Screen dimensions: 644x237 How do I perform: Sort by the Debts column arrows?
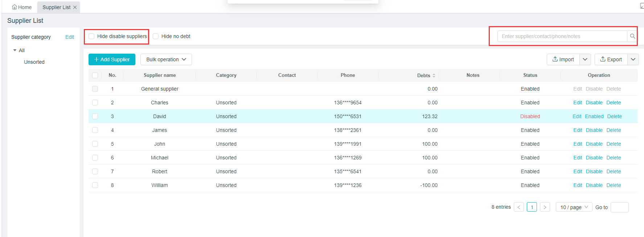[434, 75]
